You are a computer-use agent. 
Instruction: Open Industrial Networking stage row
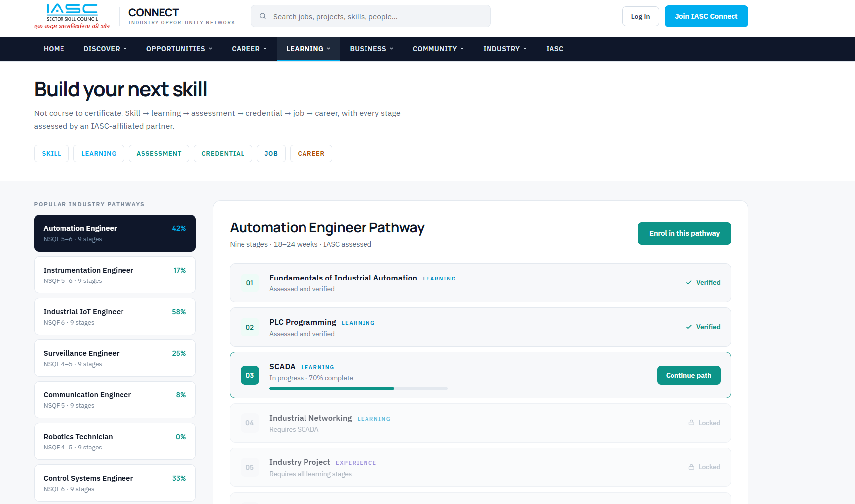point(480,423)
